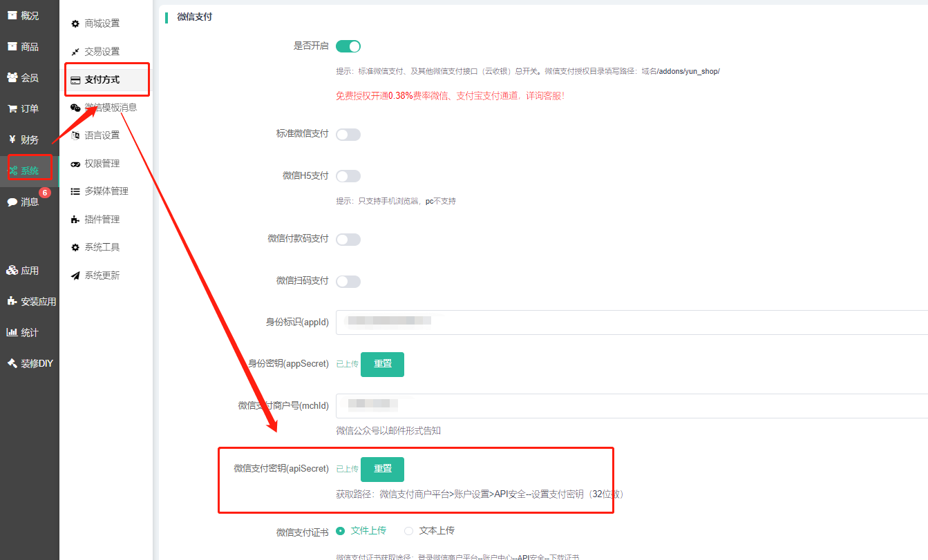Click the 微信公众号以邮件形式告知 hint text
The image size is (928, 560).
[x=388, y=431]
